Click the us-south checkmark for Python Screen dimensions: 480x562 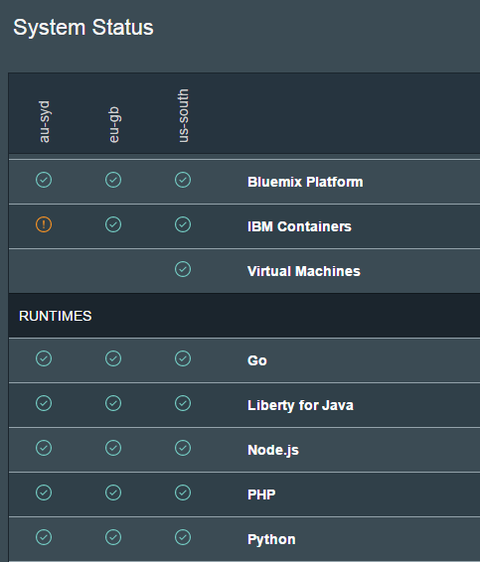click(x=183, y=537)
